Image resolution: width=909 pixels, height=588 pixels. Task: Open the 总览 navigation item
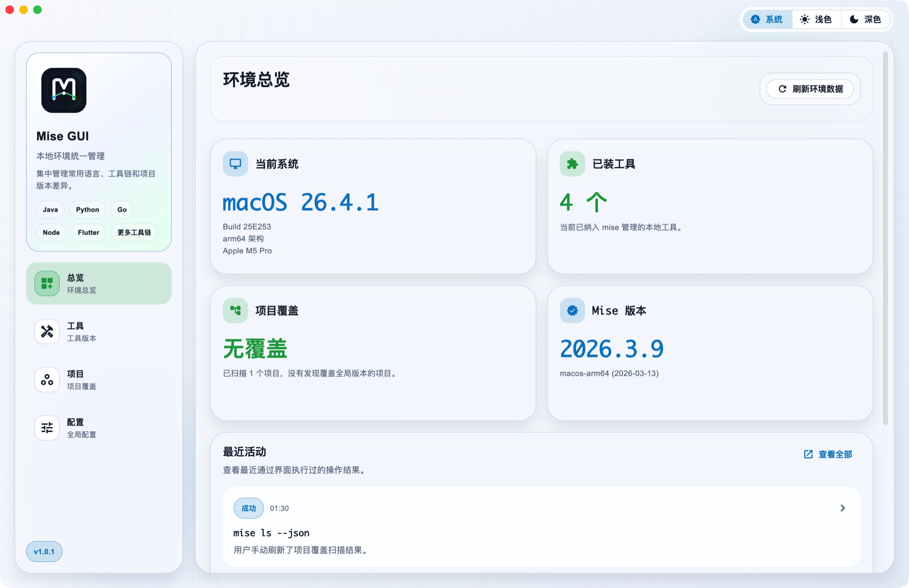[99, 283]
